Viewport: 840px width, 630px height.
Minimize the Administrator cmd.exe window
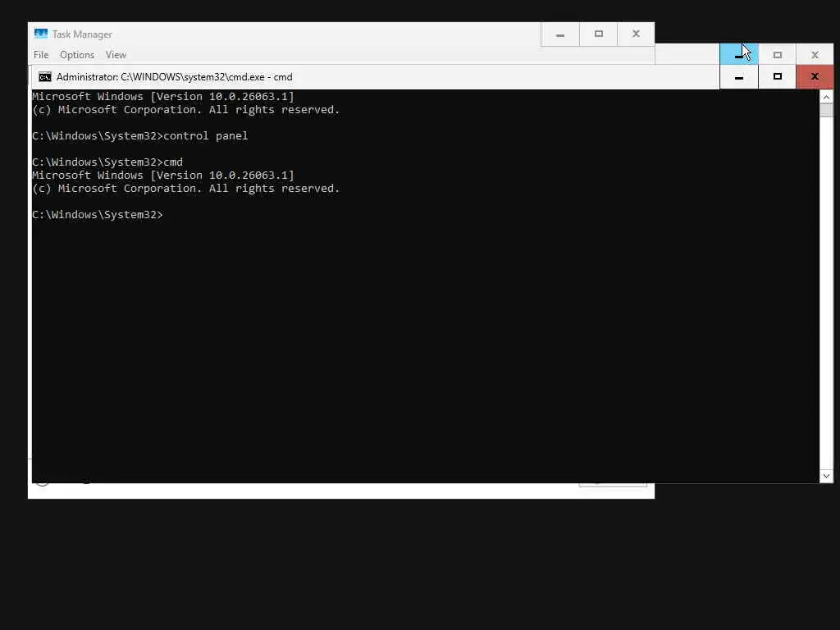739,77
